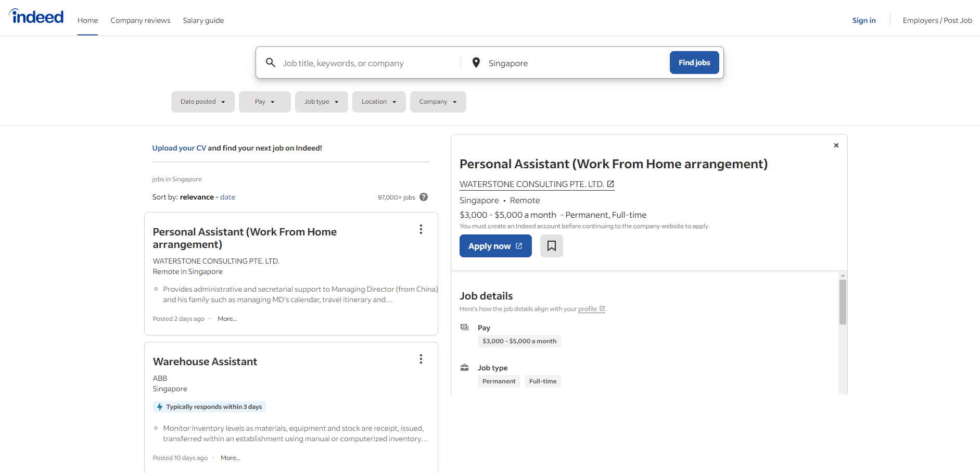Screen dimensions: 980x473
Task: Open the profile link in Job details
Action: coord(592,309)
